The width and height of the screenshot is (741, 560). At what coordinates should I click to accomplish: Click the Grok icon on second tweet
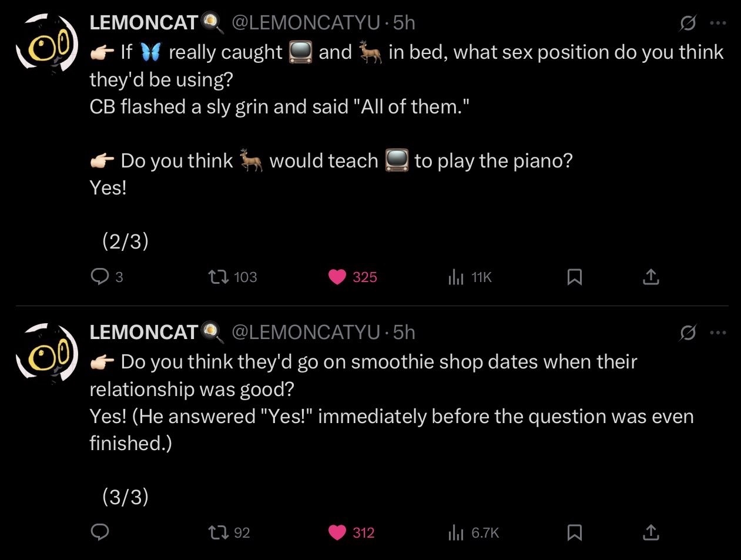click(688, 333)
